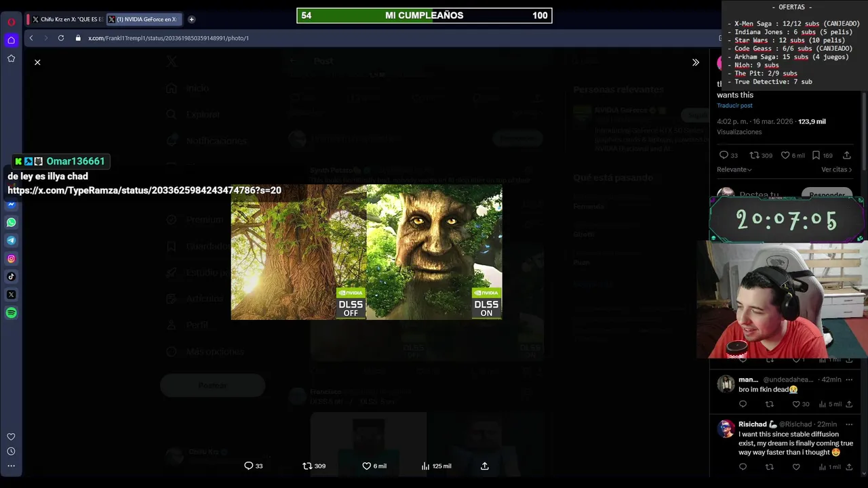
Task: Open the @undeadahea handle link
Action: [x=788, y=380]
